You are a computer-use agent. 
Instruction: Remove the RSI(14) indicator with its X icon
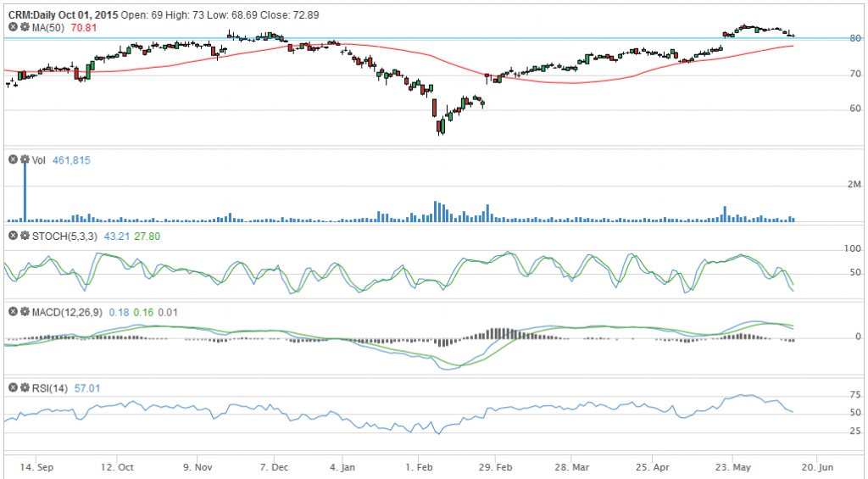pyautogui.click(x=14, y=387)
